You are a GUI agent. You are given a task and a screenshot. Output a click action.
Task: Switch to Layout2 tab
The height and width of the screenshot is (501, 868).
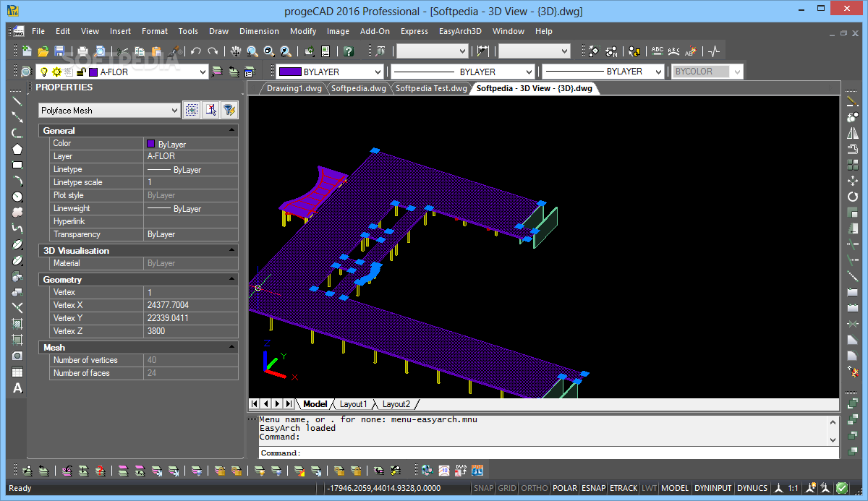396,404
